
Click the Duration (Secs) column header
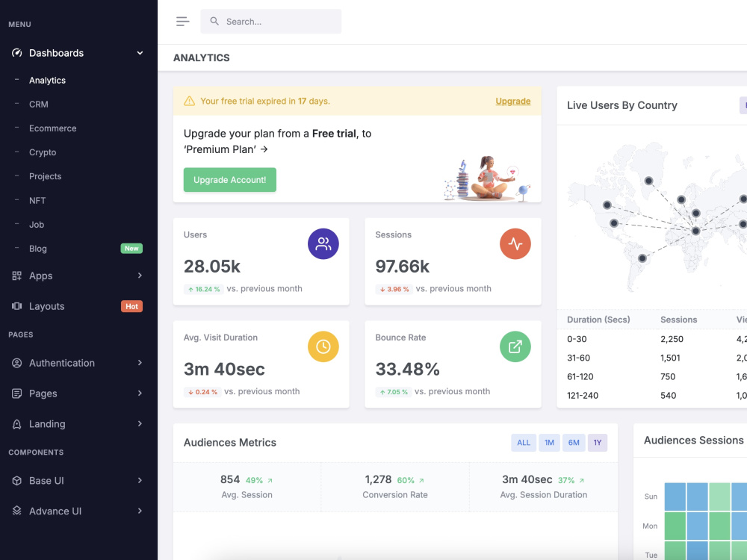(598, 320)
